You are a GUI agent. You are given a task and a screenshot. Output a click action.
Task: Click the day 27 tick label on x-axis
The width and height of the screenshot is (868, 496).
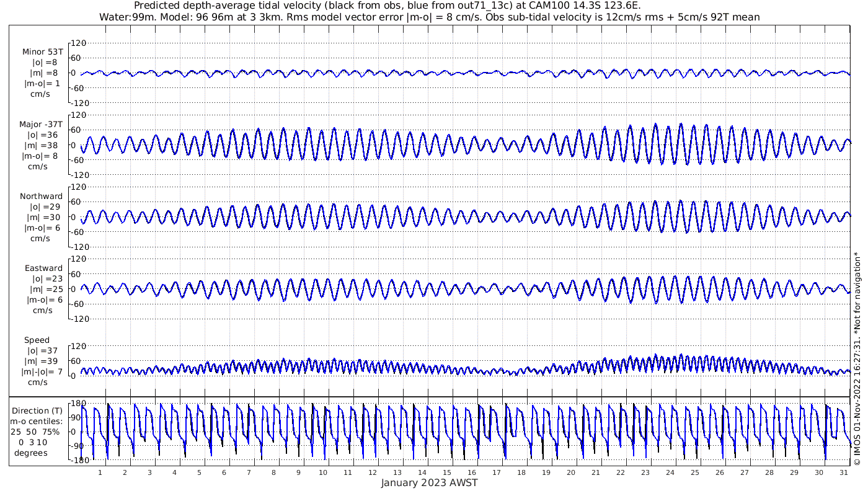tap(745, 472)
